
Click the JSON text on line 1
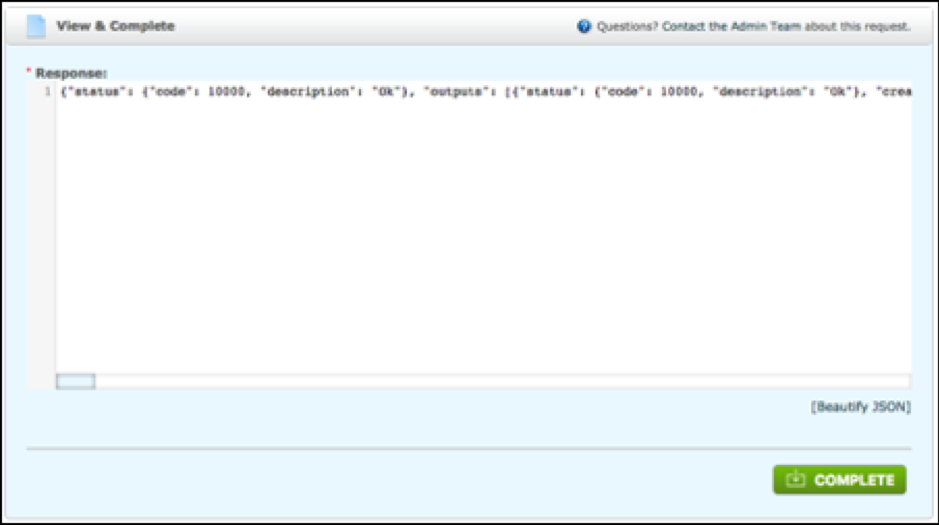click(x=486, y=92)
